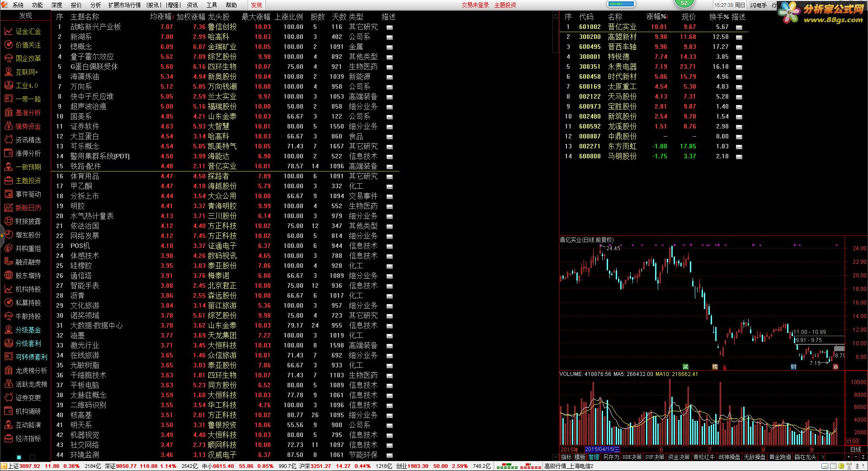Open the 新股日历 sidebar item
Screen dimensions: 868x471
pos(23,208)
